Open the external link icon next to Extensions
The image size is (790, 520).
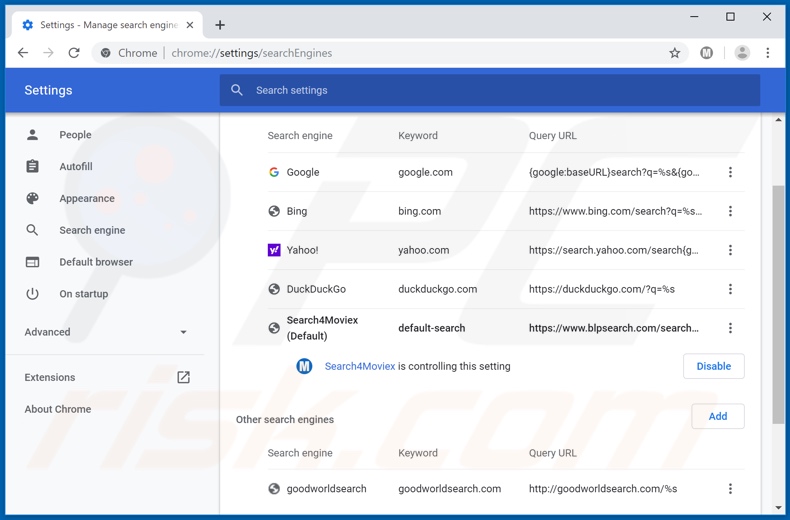tap(183, 377)
